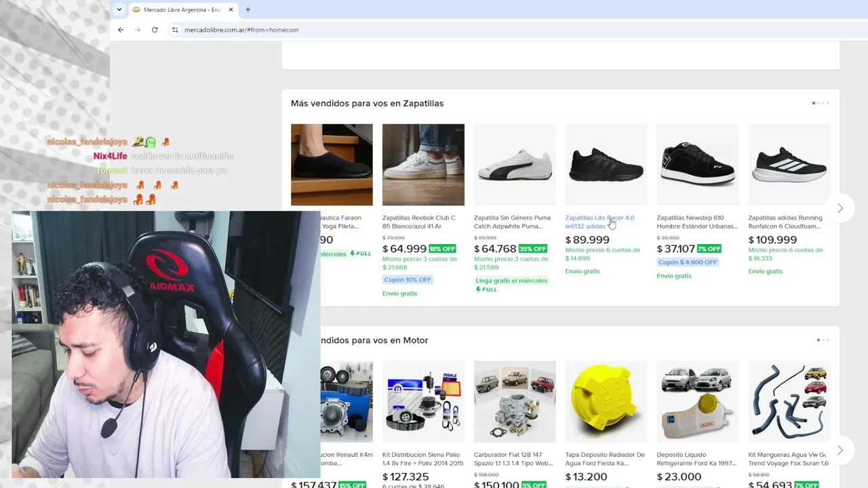Open the Carburador Fiat 128 147 image
The image size is (868, 488).
click(515, 402)
